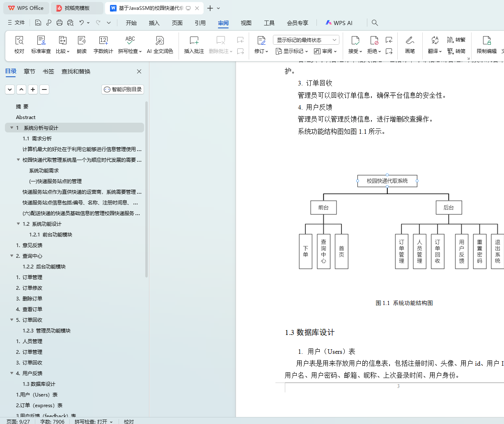Collapse the '1 系统分析与设计' outline node

11,128
